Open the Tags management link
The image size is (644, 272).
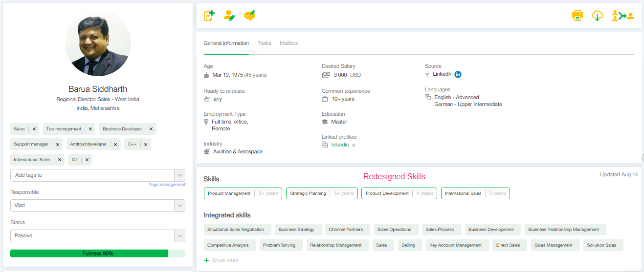click(167, 185)
